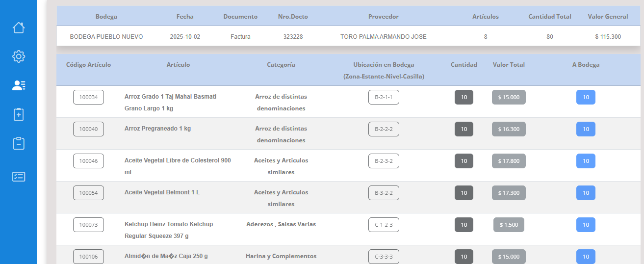Open the users list sidebar icon
Viewport: 644px width, 264px height.
point(18,85)
